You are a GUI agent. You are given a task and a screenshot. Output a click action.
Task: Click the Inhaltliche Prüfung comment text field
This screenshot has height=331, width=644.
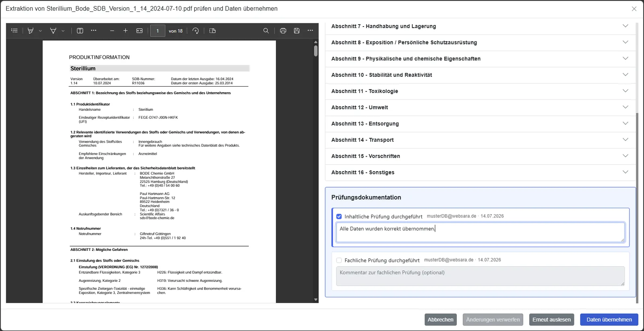click(x=480, y=232)
